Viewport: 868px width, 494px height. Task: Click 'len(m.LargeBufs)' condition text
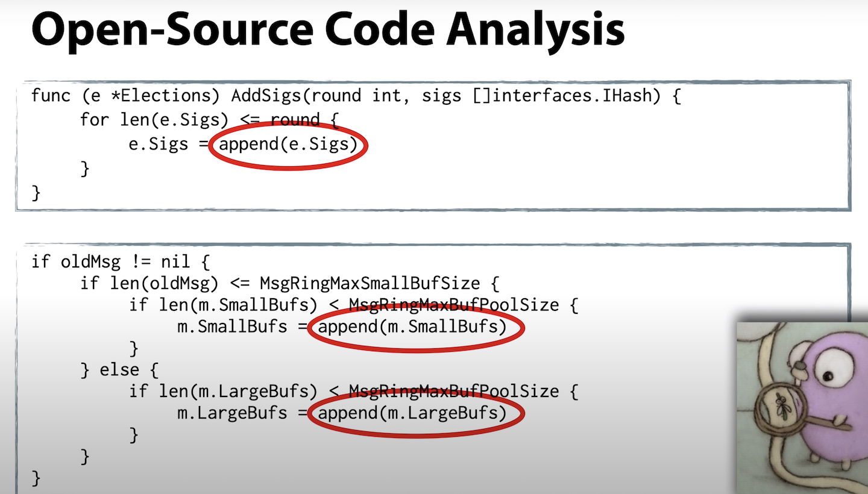237,392
